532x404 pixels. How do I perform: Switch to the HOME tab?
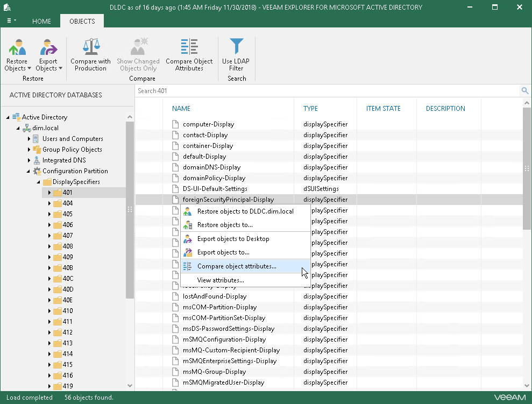pyautogui.click(x=41, y=21)
